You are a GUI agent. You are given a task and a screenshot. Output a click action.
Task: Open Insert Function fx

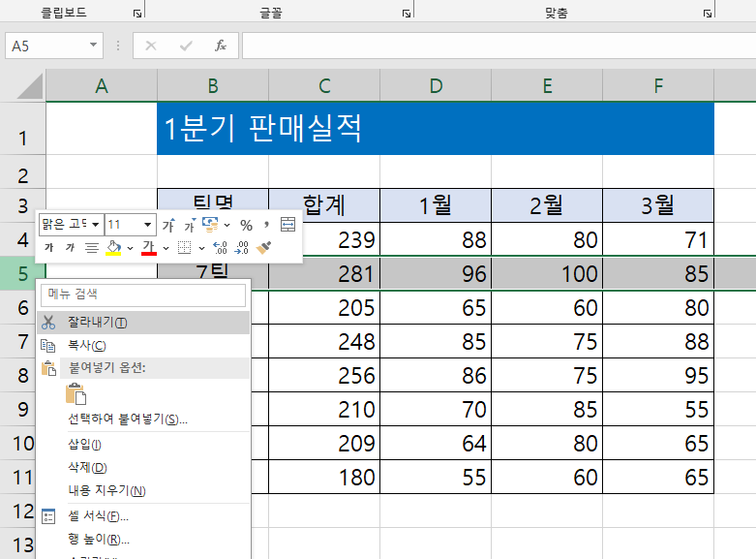221,46
